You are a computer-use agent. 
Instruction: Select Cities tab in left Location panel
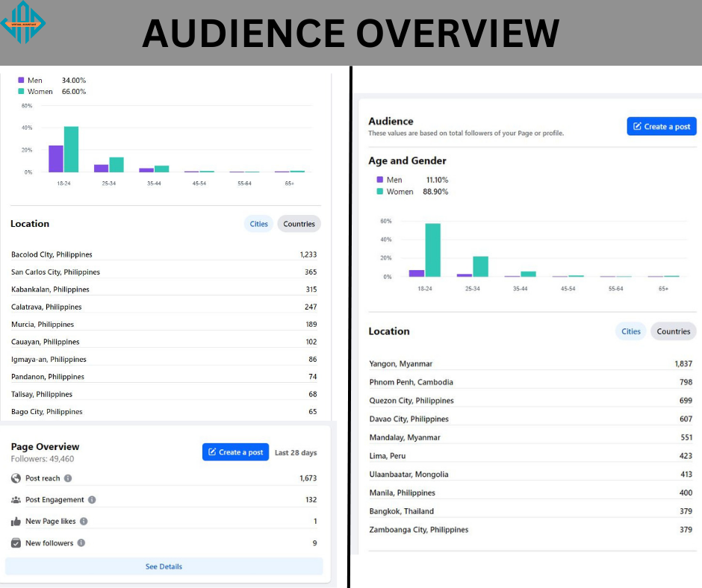tap(259, 224)
